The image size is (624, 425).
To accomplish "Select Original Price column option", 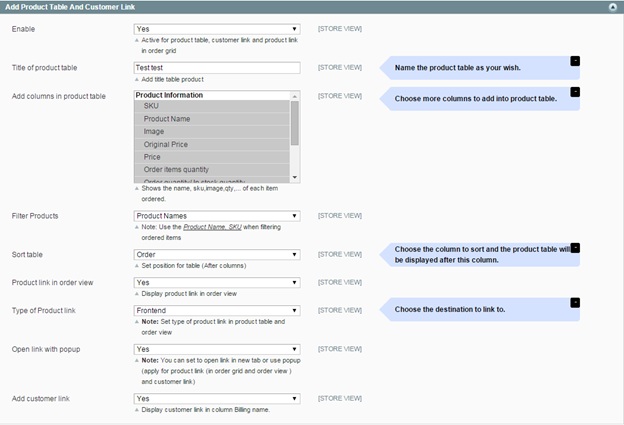I will (x=212, y=144).
